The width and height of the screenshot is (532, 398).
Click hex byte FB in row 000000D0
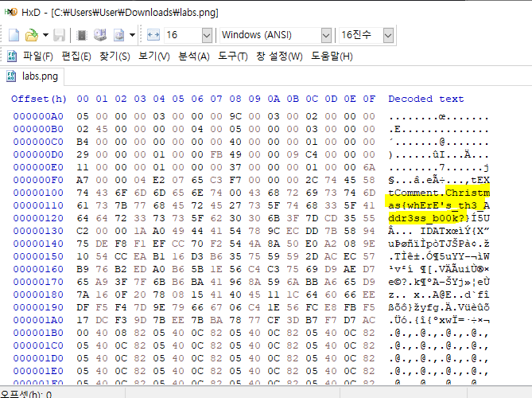click(216, 154)
